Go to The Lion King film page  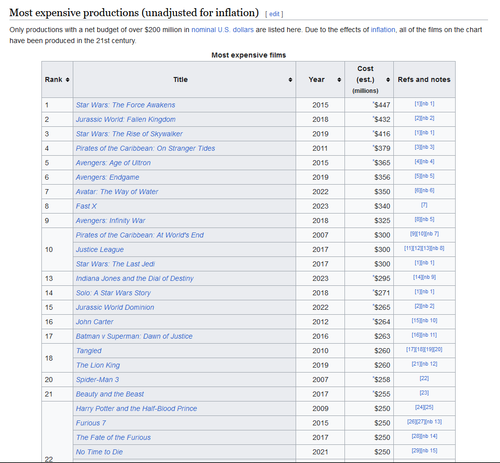tap(98, 365)
